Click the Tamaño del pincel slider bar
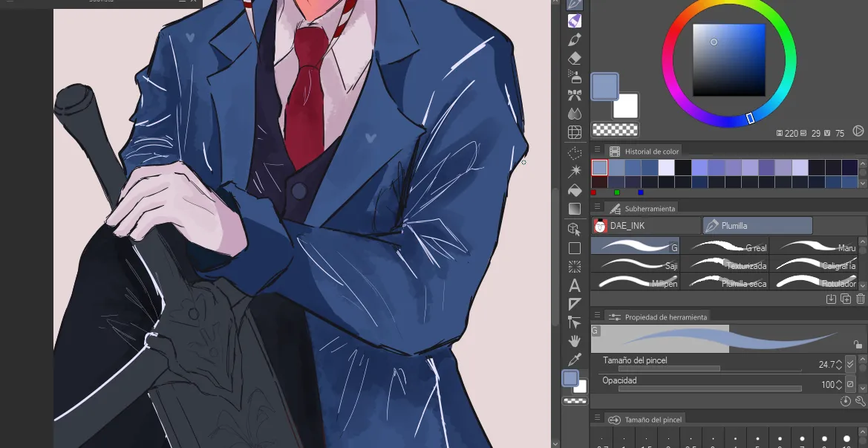Viewport: 868px width, 448px height. pyautogui.click(x=710, y=369)
